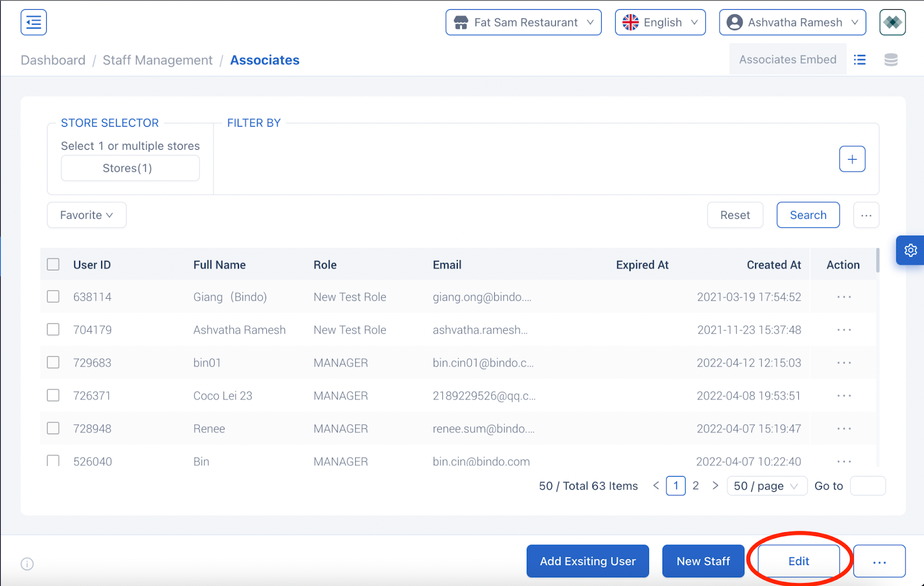This screenshot has height=586, width=924.
Task: Open the Favorite dropdown
Action: point(87,215)
